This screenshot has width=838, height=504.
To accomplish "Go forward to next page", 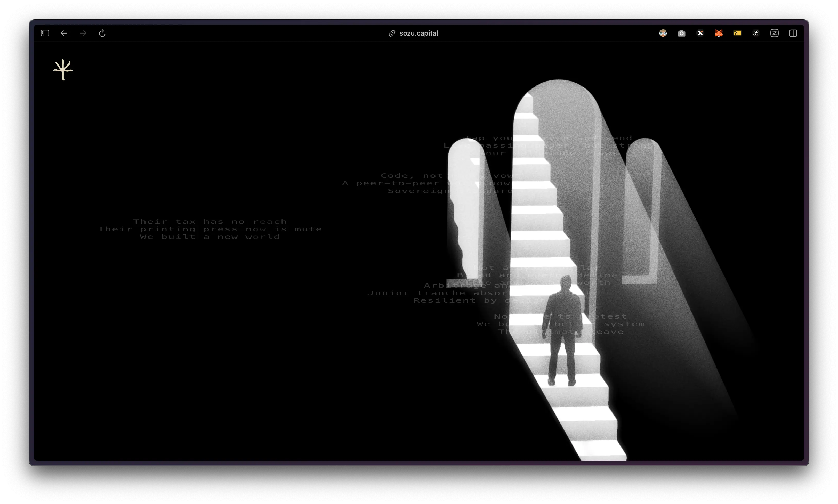I will [x=83, y=33].
